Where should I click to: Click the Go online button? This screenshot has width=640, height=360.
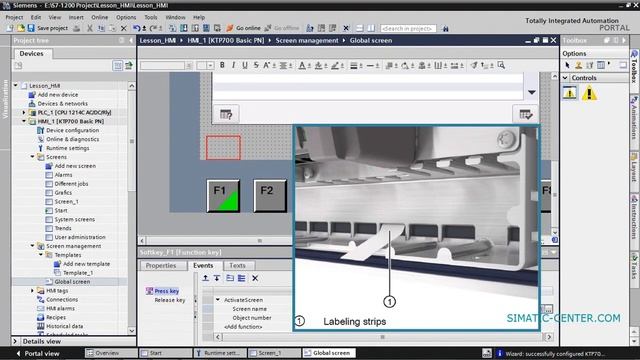[243, 28]
